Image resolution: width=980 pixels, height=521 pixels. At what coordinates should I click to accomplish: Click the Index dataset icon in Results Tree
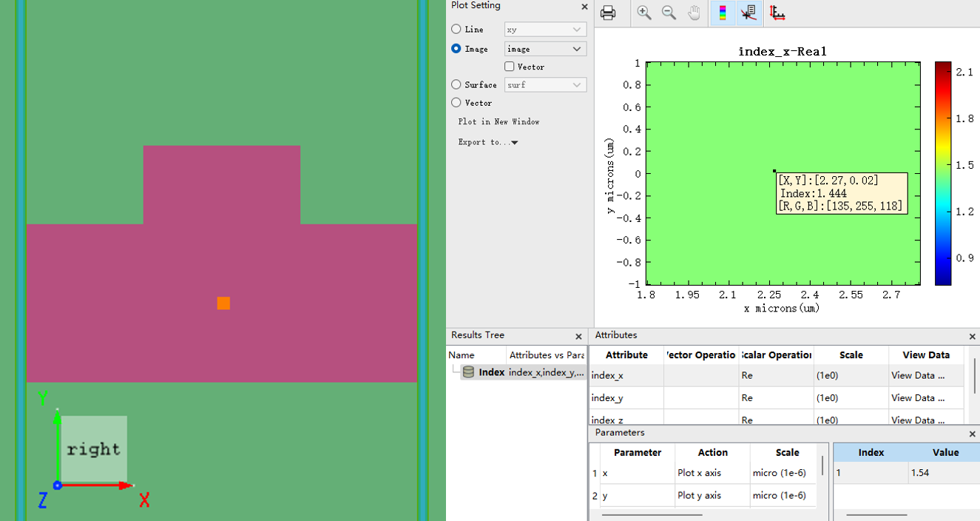pos(468,372)
